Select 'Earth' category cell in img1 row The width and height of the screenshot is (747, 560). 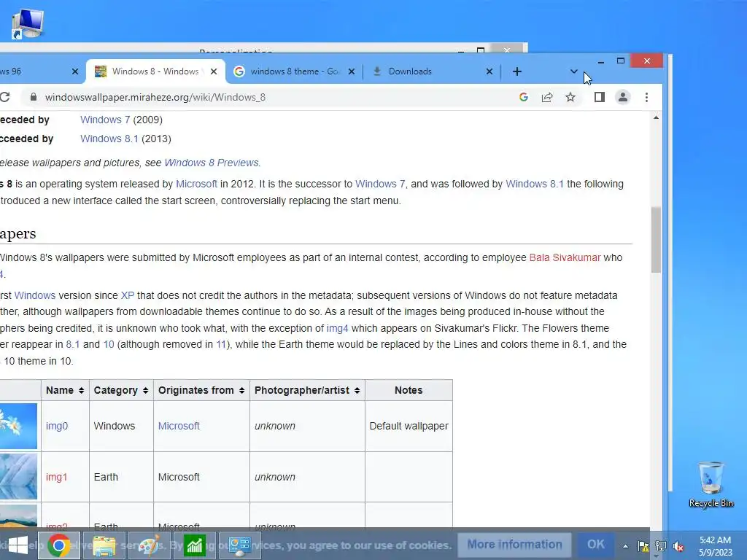click(121, 477)
